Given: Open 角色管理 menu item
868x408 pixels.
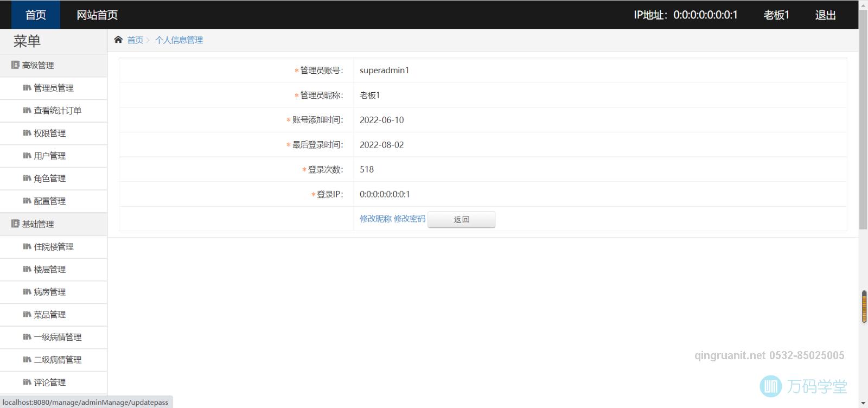Looking at the screenshot, I should pos(53,178).
